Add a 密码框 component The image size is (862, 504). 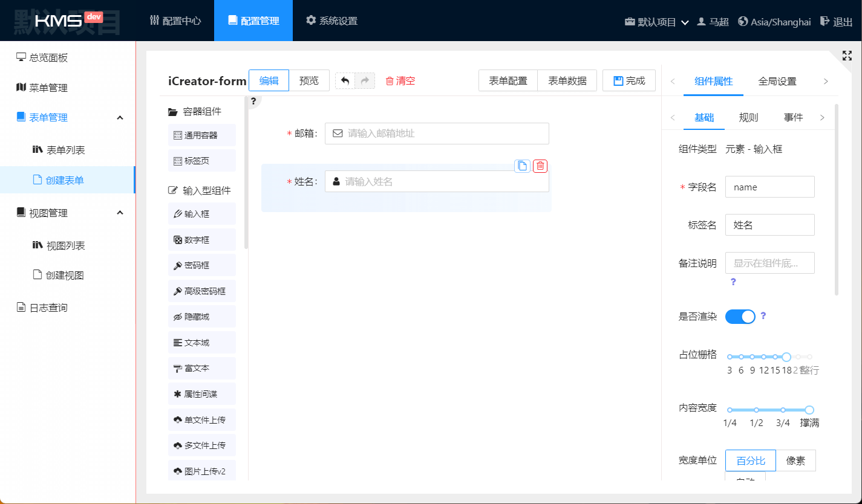pos(202,265)
